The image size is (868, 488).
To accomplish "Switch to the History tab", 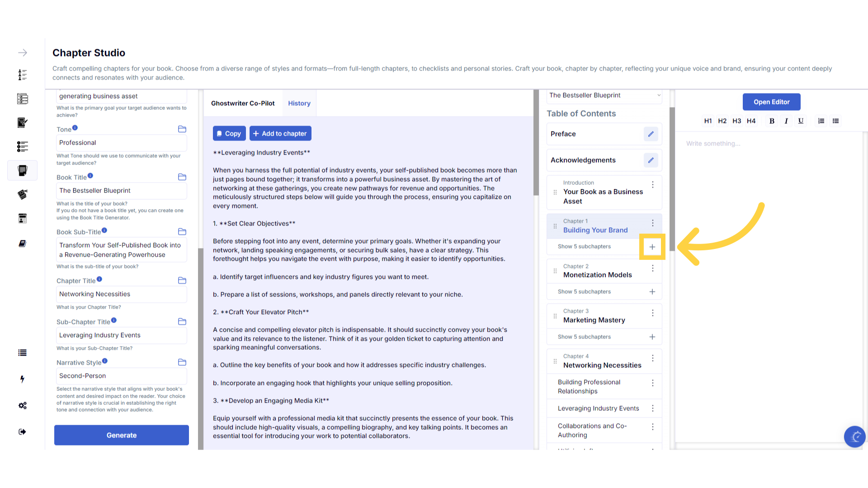I will coord(299,103).
